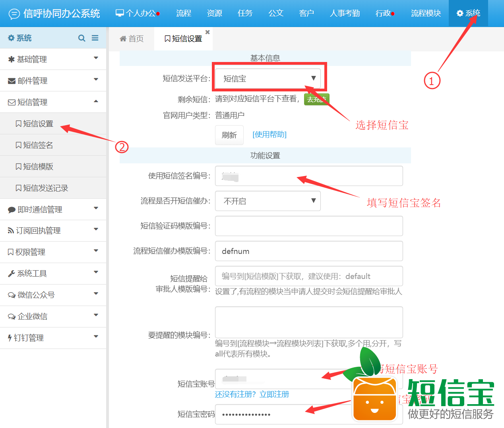This screenshot has height=428, width=504.
Task: Click the search icon in sidebar header
Action: point(81,38)
